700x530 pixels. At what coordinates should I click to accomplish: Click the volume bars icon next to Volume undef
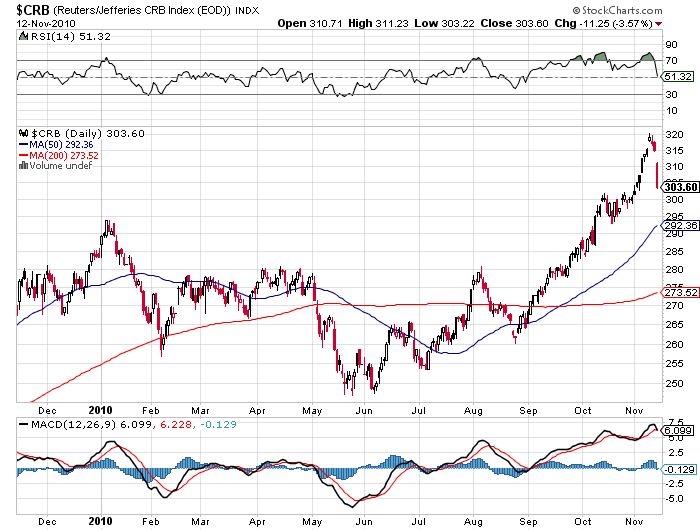(23, 166)
